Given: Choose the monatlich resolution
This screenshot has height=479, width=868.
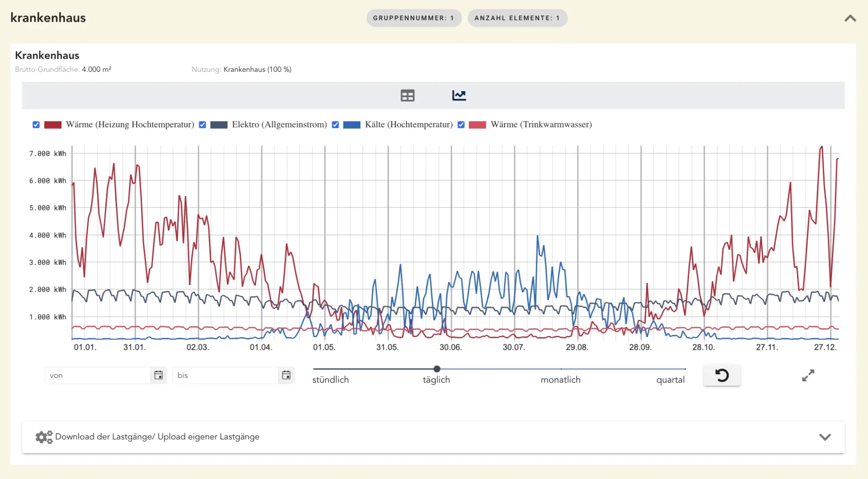Looking at the screenshot, I should click(560, 380).
